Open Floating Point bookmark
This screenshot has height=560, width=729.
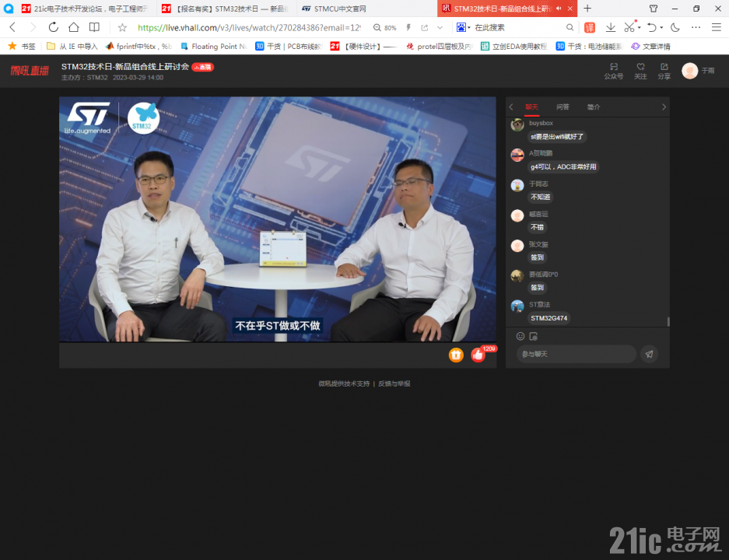[214, 46]
